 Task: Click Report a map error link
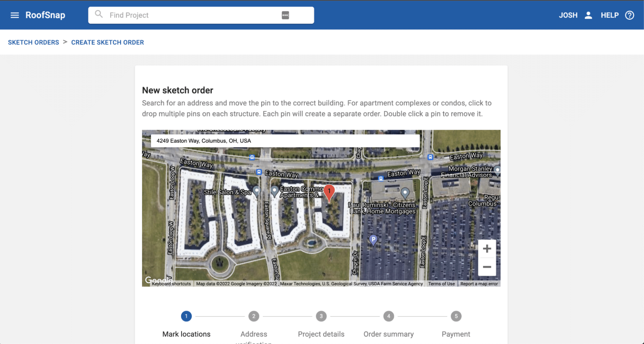[479, 284]
